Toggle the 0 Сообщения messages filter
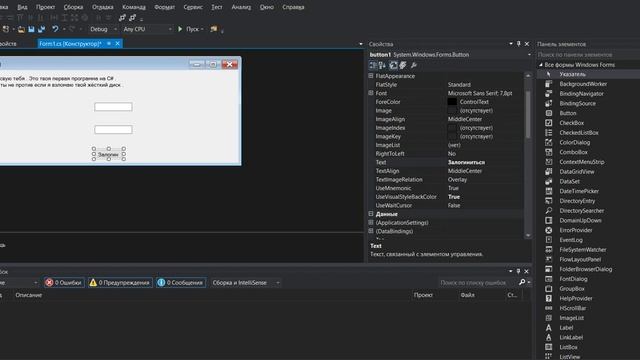Screen dimensions: 640x360 (x=180, y=282)
